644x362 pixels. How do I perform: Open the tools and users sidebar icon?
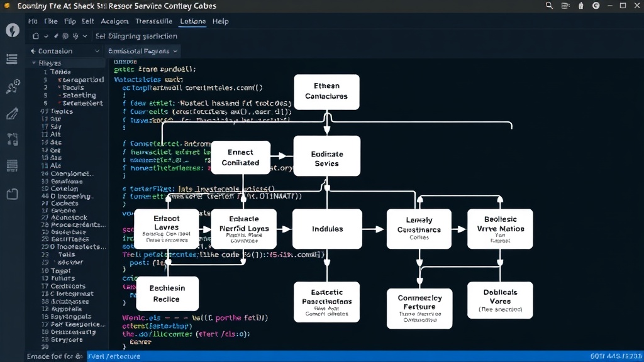13,86
